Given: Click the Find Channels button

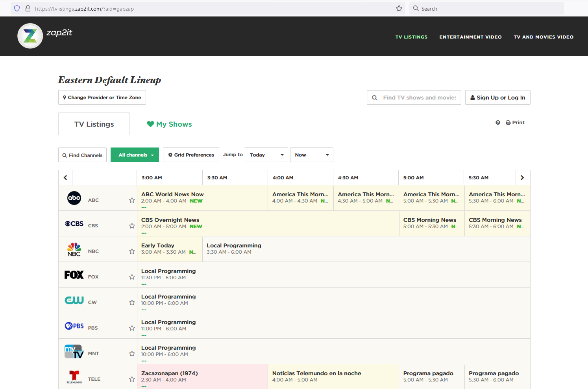Looking at the screenshot, I should pyautogui.click(x=82, y=155).
